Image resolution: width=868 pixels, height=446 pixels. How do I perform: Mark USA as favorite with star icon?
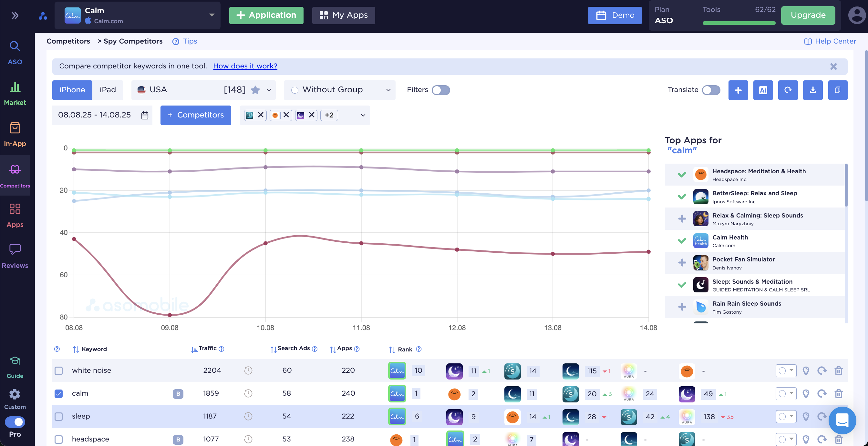coord(255,90)
